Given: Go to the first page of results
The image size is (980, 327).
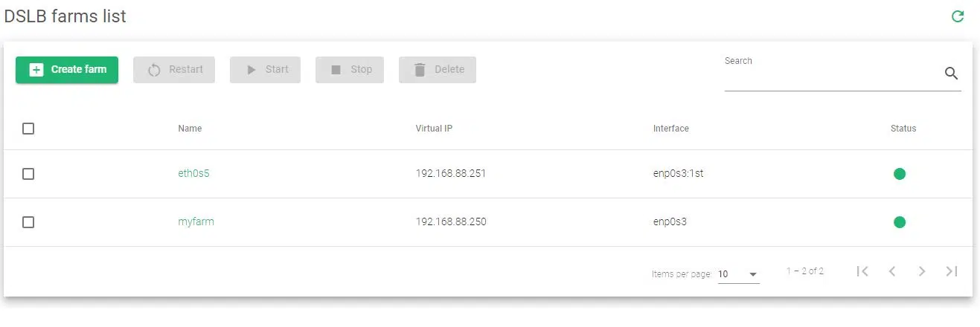Looking at the screenshot, I should coord(862,271).
